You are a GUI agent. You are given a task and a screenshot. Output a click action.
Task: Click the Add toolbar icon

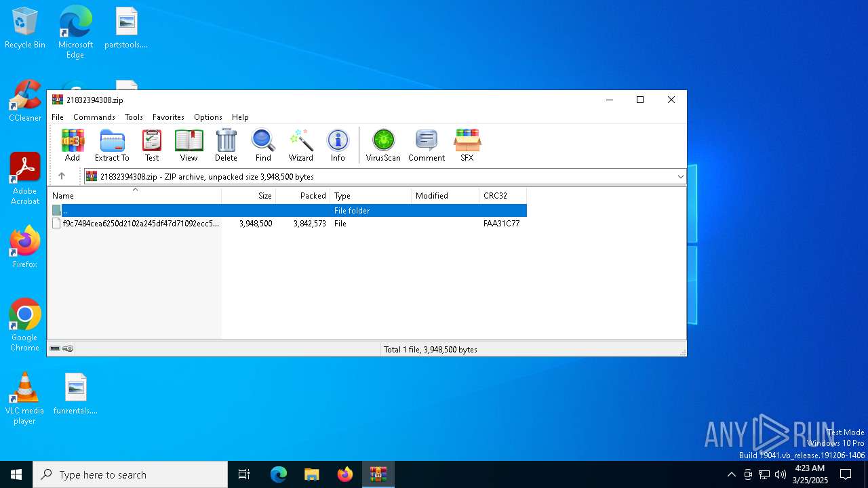(x=73, y=146)
